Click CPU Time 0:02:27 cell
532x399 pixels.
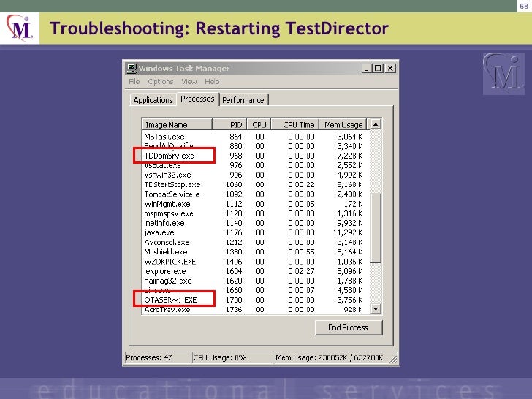301,271
